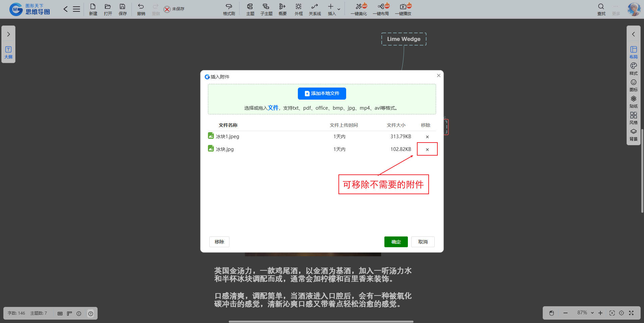Open the 样式 style panel
This screenshot has width=644, height=323.
(x=633, y=69)
